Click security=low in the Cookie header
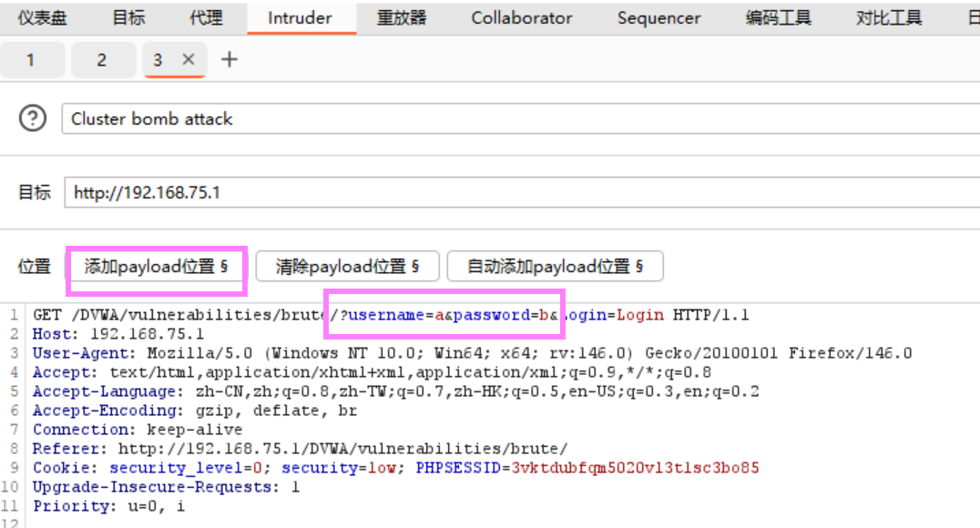Screen dimensions: 980x528 click(x=339, y=468)
